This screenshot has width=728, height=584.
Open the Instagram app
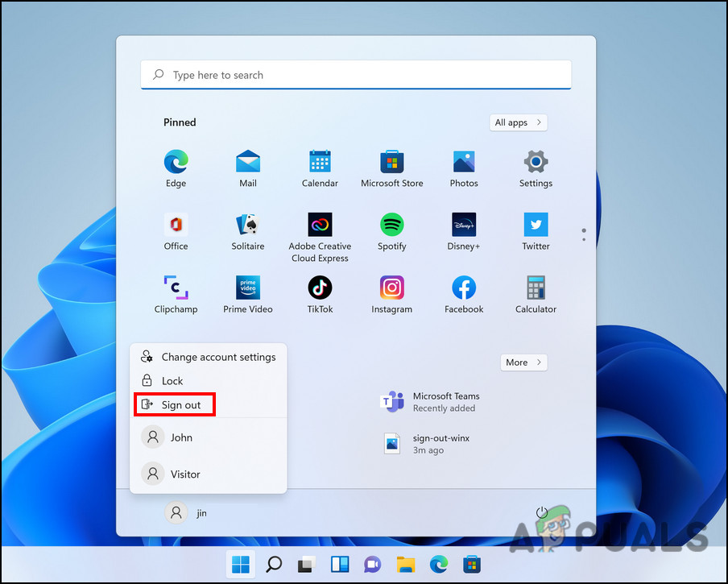pyautogui.click(x=392, y=295)
